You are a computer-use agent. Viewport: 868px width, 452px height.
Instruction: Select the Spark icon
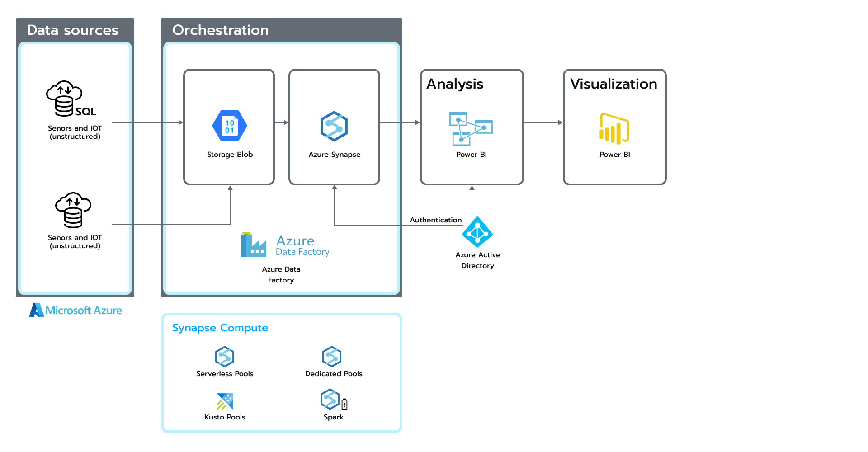tap(334, 400)
